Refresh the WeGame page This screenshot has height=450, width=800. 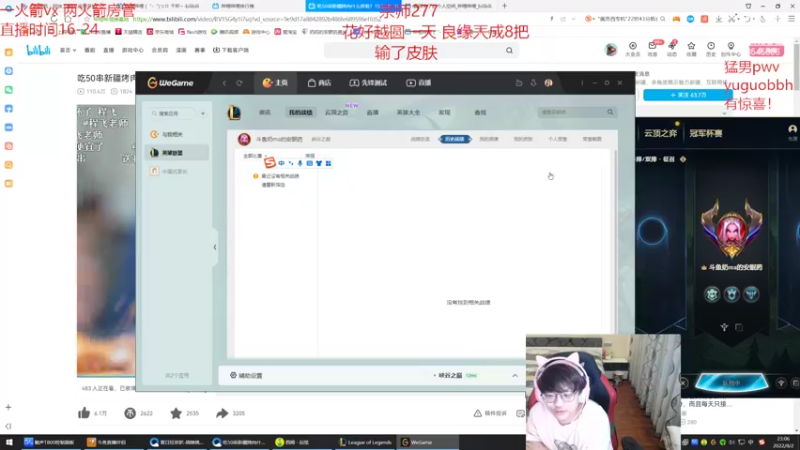pos(239,83)
